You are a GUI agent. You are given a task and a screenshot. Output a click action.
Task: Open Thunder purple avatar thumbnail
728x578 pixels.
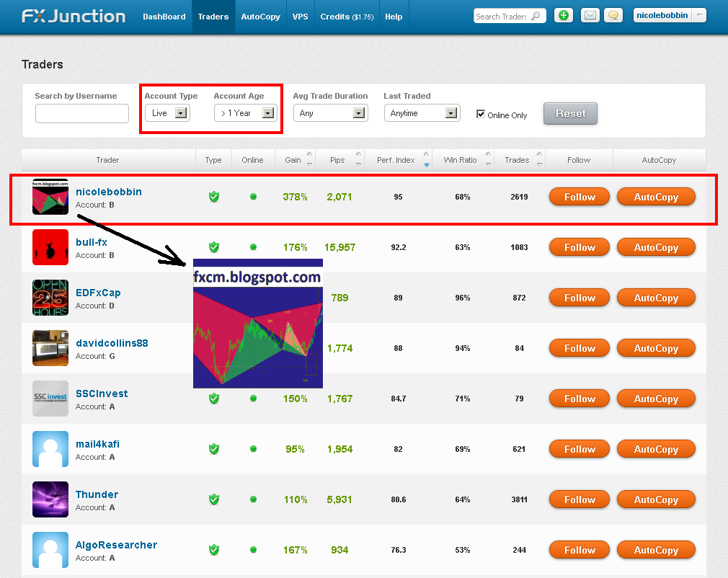click(50, 499)
